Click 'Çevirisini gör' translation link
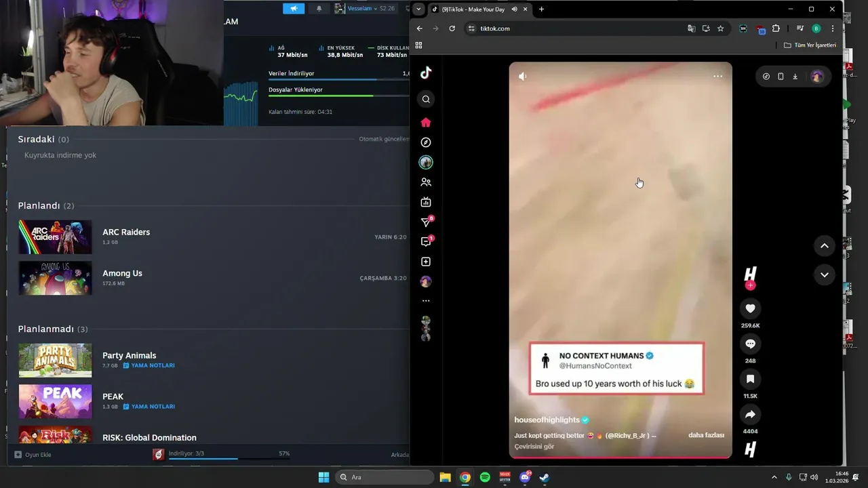Screen dimensions: 868x488 tap(534, 447)
